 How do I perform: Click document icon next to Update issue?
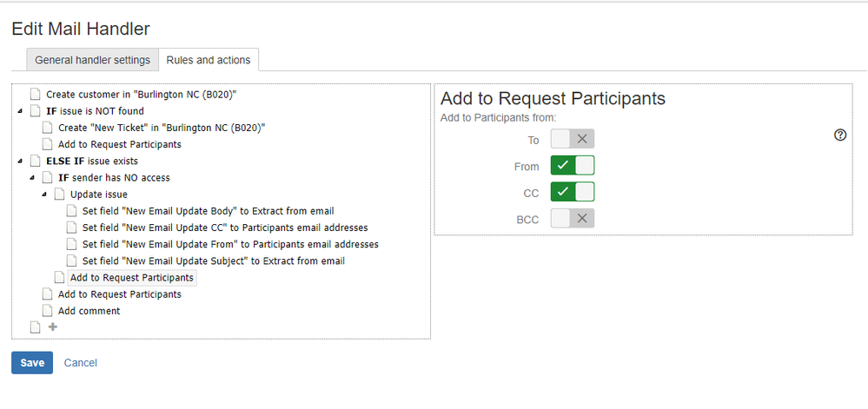click(x=59, y=195)
